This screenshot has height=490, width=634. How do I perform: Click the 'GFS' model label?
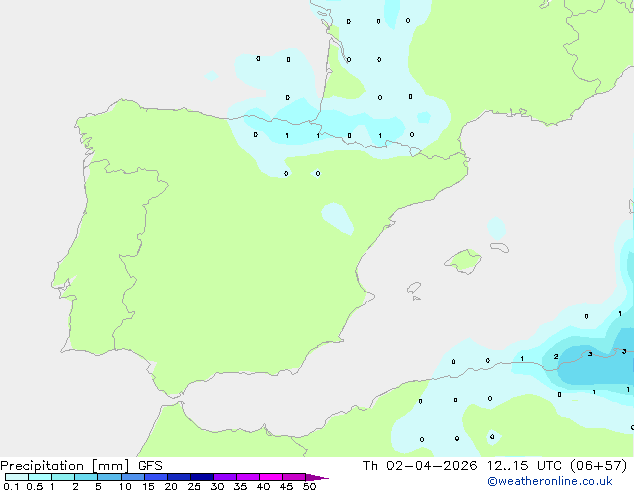pos(150,466)
